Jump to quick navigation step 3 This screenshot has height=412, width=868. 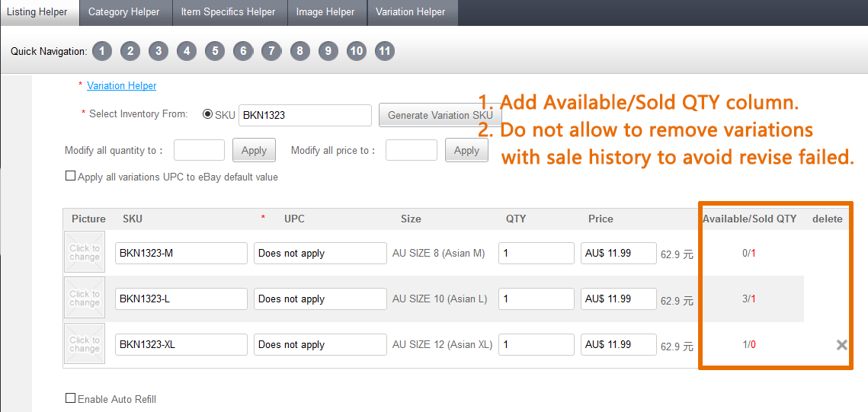click(159, 52)
